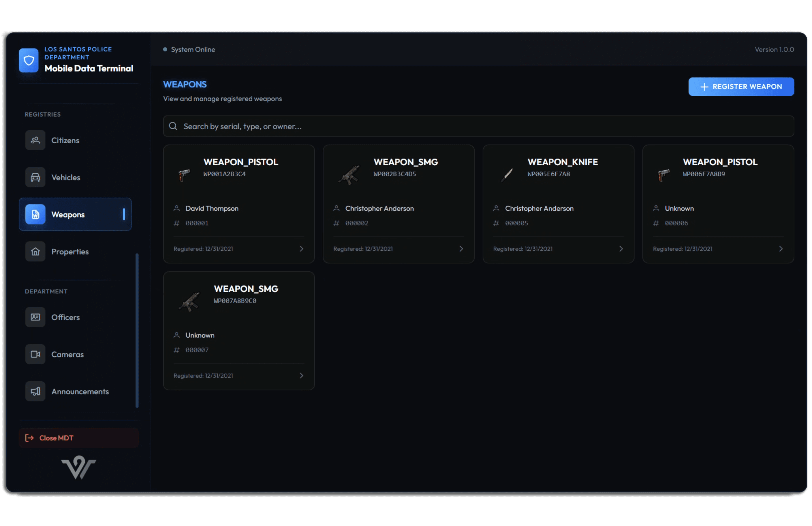Screen dimensions: 812x526
Task: Click Christopher Anderson on the SMG card
Action: tap(380, 208)
